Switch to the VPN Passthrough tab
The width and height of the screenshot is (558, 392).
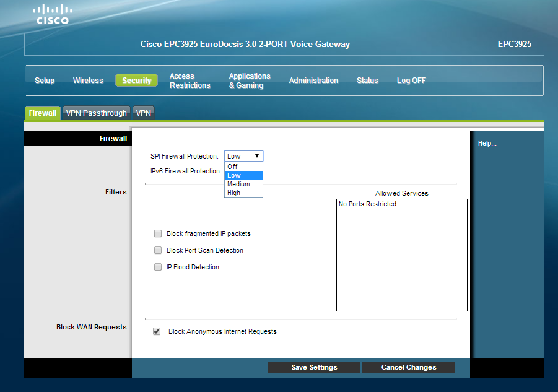tap(97, 113)
